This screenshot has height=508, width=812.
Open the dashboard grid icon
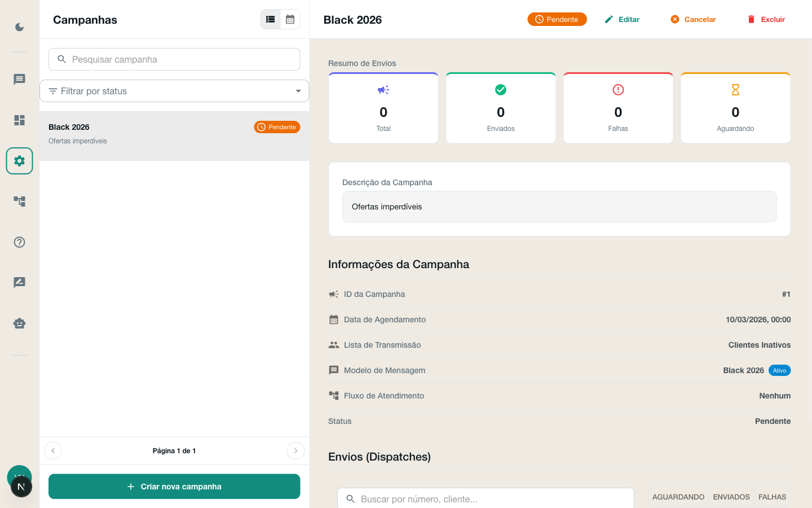19,120
